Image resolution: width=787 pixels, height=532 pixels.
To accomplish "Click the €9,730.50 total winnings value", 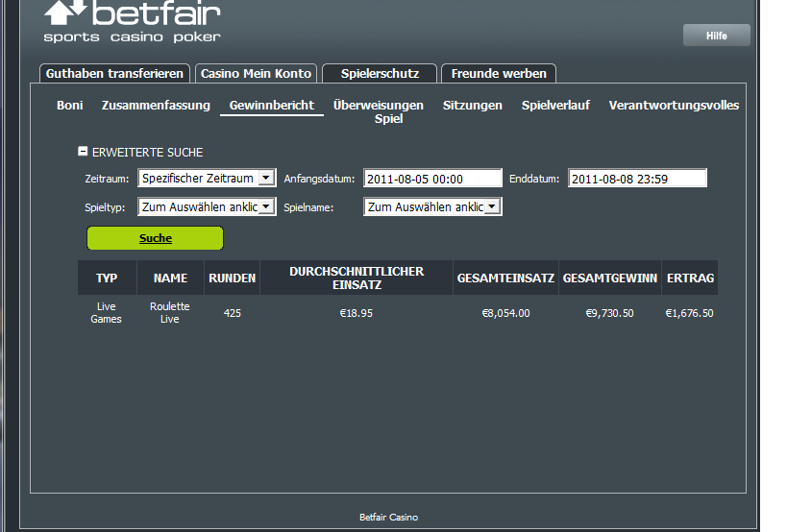I will pyautogui.click(x=610, y=313).
